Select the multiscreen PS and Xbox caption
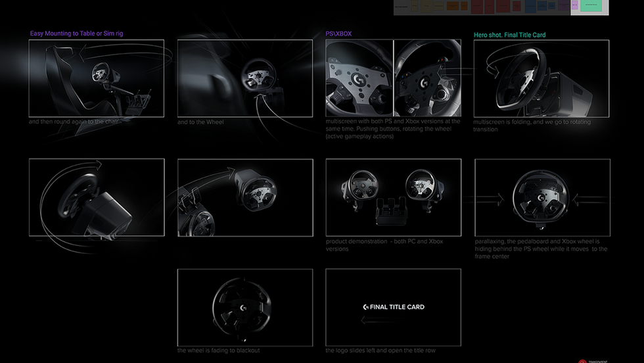Viewport: 644px width, 363px height. click(393, 129)
